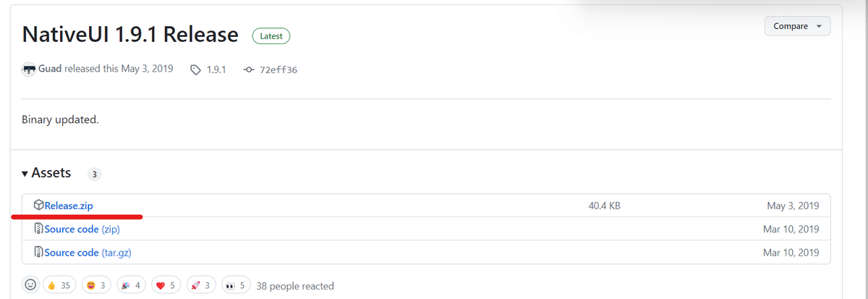Click the 1.9.1 tag icon
This screenshot has height=299, width=868.
tap(195, 70)
